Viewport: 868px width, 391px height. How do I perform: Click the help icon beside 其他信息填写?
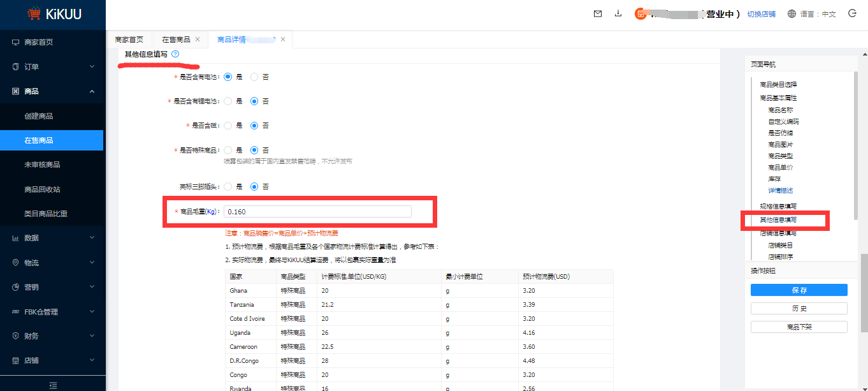[x=175, y=54]
